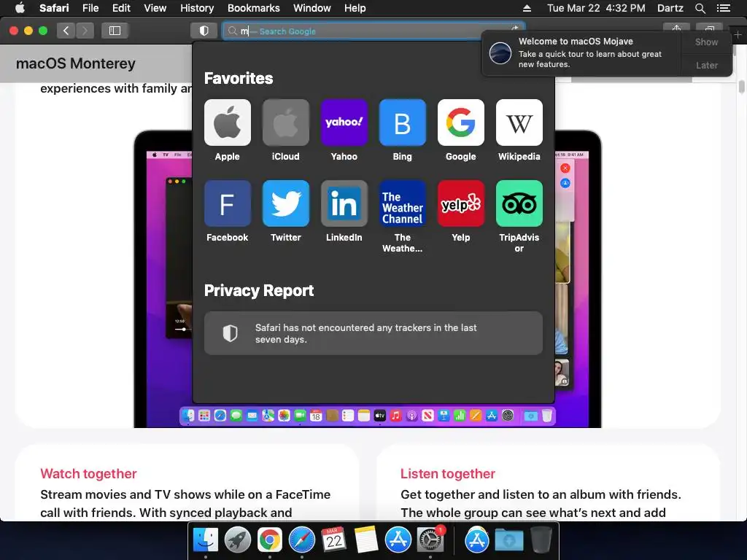Open Notification Center list icon

(x=723, y=8)
